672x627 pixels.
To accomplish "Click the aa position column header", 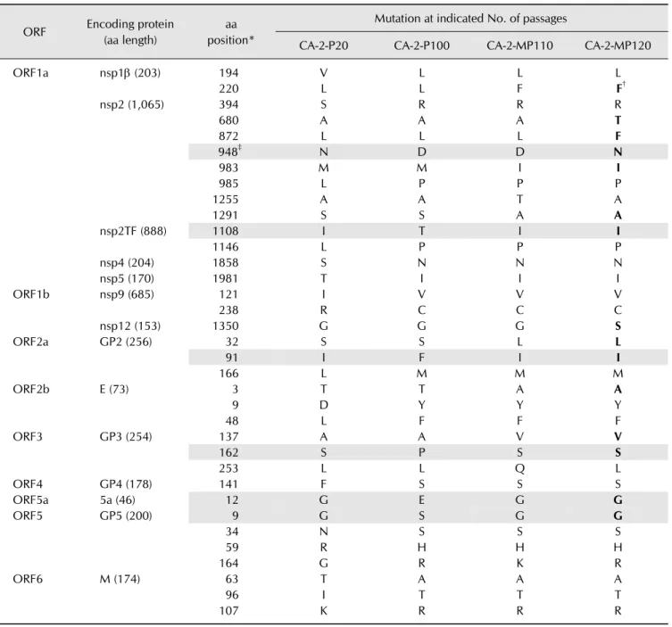I will pyautogui.click(x=230, y=32).
